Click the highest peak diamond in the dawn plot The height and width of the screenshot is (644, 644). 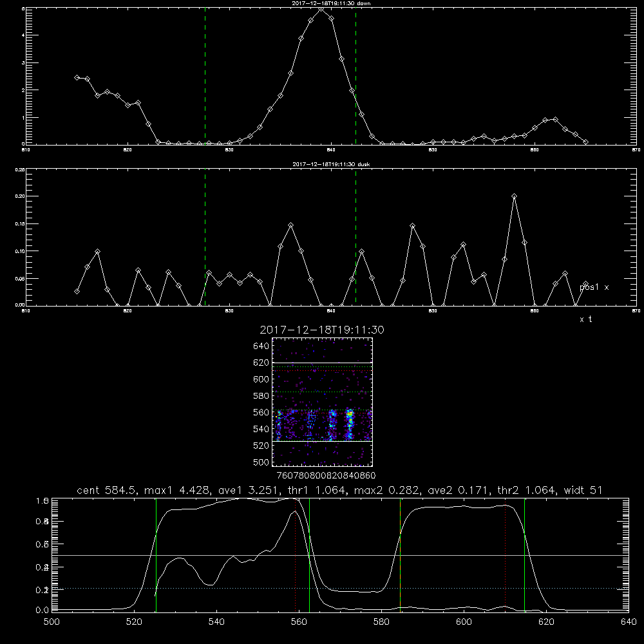tap(321, 10)
